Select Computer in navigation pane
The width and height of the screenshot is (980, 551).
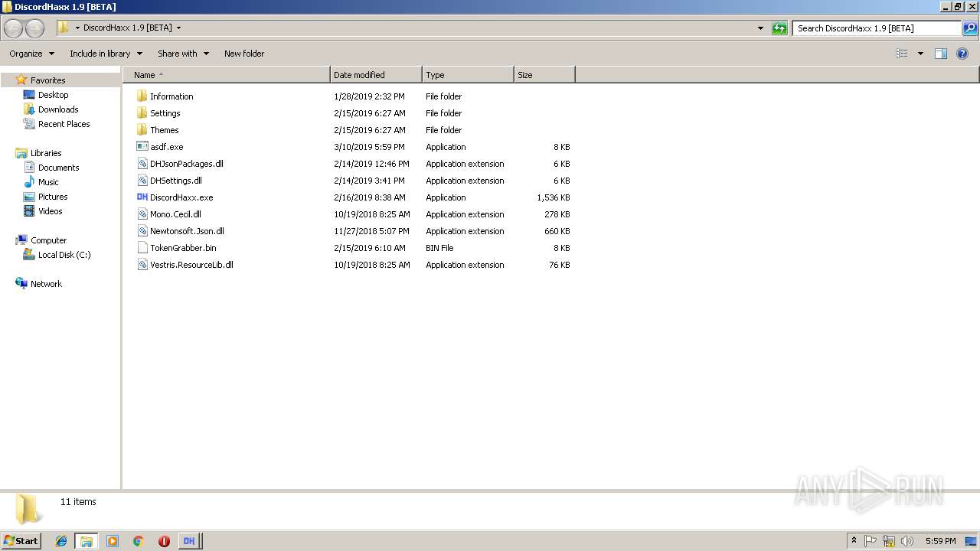pyautogui.click(x=48, y=240)
